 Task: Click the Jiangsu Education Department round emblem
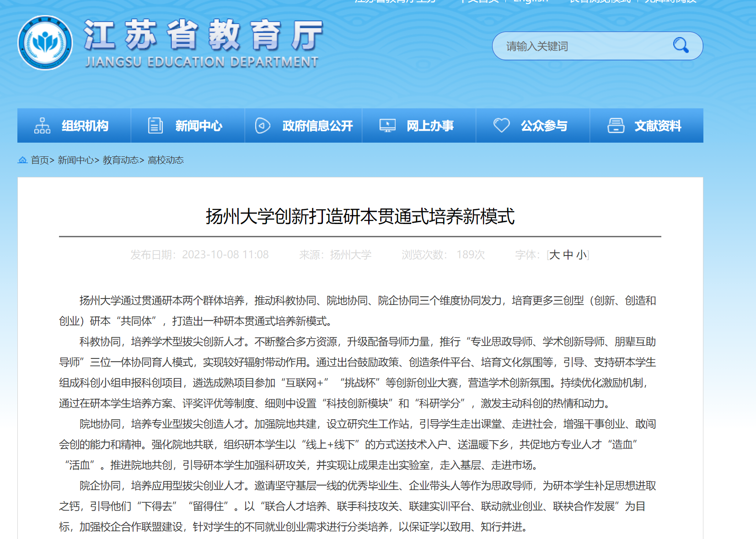click(45, 43)
